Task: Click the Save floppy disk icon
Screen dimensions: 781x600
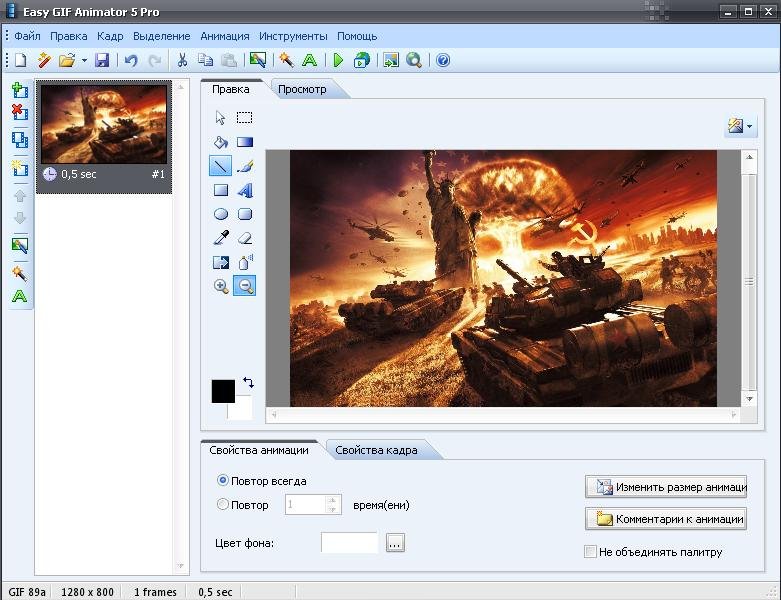Action: [102, 60]
